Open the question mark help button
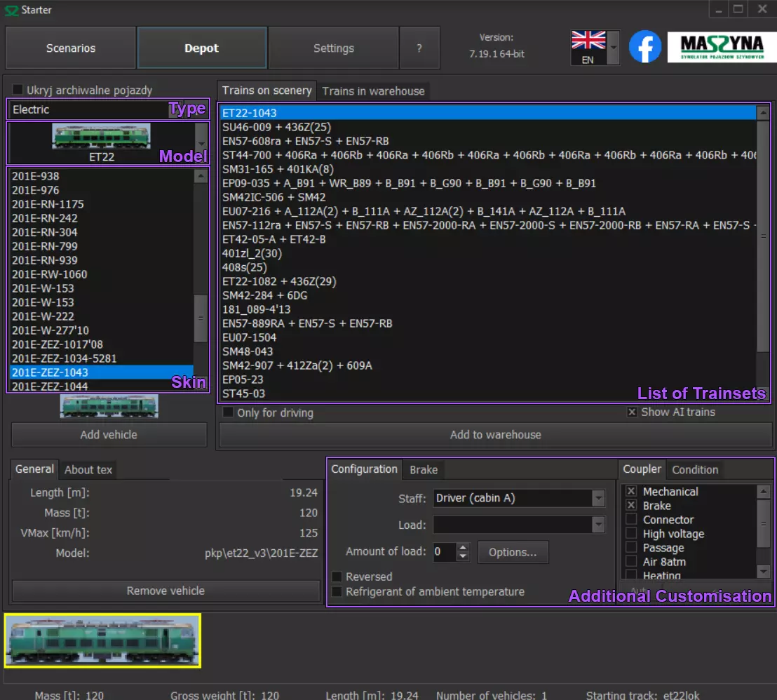 point(419,48)
